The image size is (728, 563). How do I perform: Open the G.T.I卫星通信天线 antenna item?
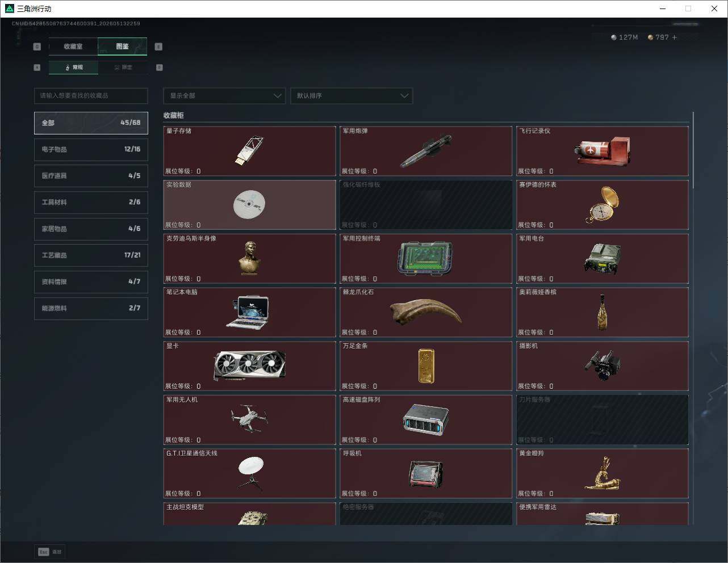point(250,473)
